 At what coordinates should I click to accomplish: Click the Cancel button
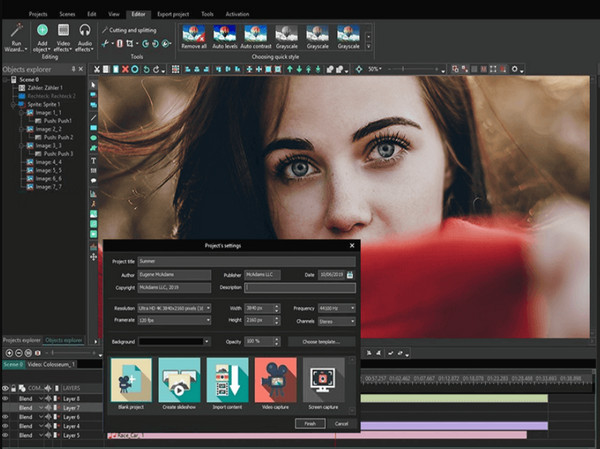pos(341,423)
